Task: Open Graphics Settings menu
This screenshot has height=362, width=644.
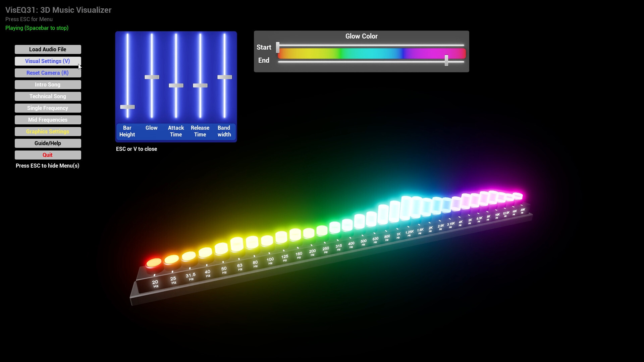Action: 48,131
